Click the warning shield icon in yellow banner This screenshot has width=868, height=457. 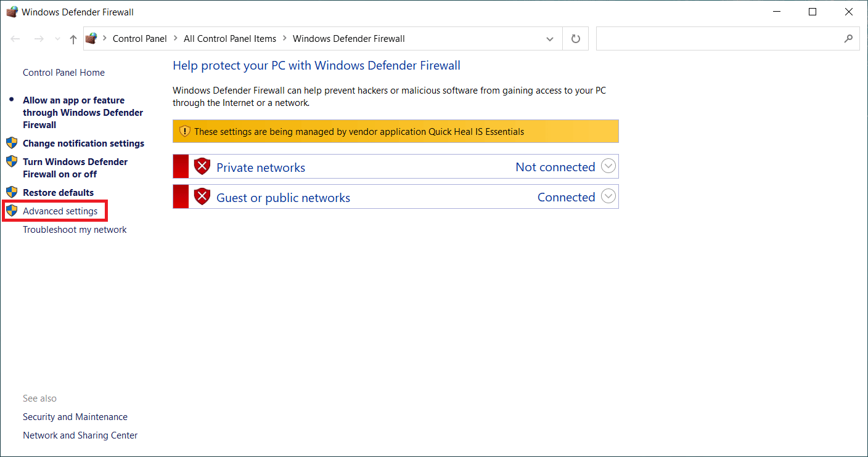pos(185,131)
